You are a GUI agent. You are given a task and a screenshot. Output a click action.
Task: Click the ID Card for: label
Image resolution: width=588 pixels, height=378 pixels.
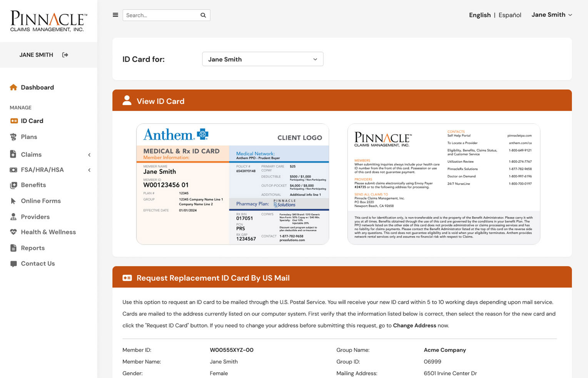(144, 59)
